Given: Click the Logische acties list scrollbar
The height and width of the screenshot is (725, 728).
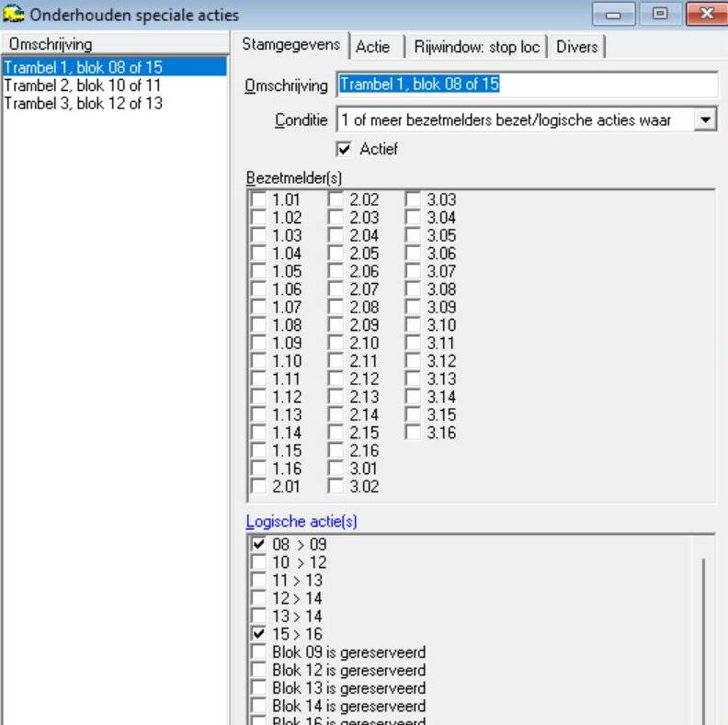Looking at the screenshot, I should pyautogui.click(x=703, y=640).
